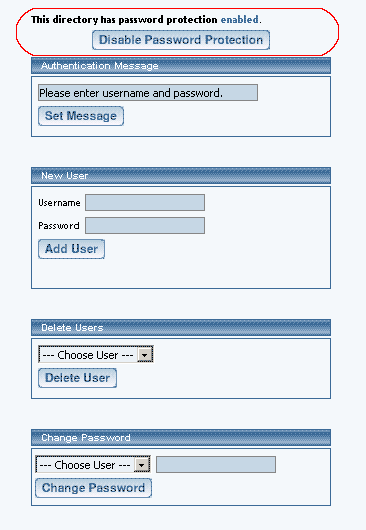This screenshot has height=530, width=366.
Task: Click the Change Password section header bar
Action: (x=181, y=438)
